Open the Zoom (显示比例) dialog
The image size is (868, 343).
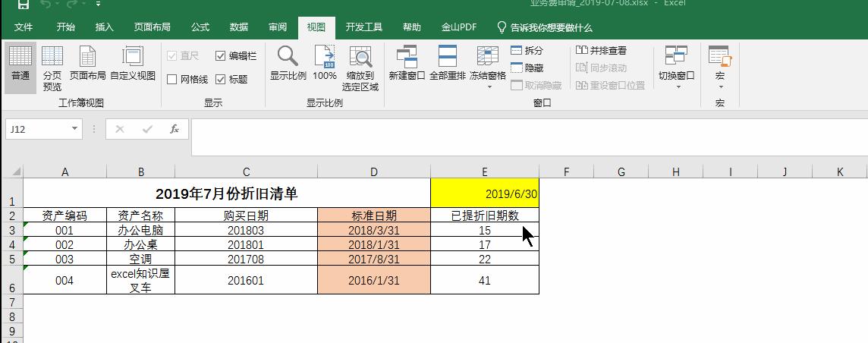pyautogui.click(x=288, y=65)
